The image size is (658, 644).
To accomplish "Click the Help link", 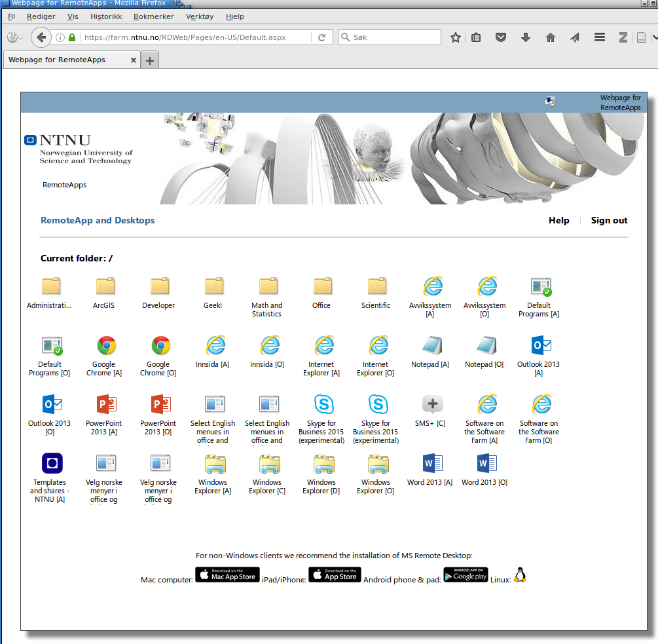I will tap(559, 220).
